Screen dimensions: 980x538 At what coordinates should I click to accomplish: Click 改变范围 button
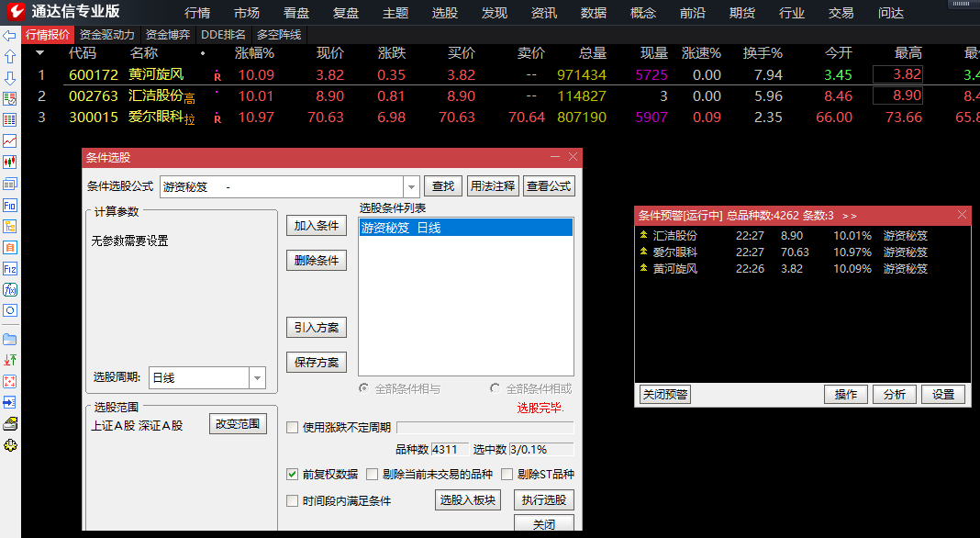(x=238, y=423)
